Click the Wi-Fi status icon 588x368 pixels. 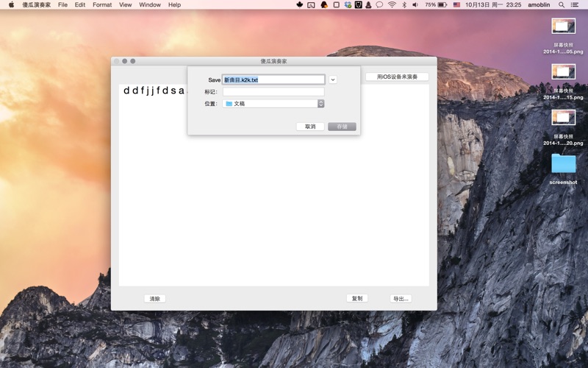[392, 4]
